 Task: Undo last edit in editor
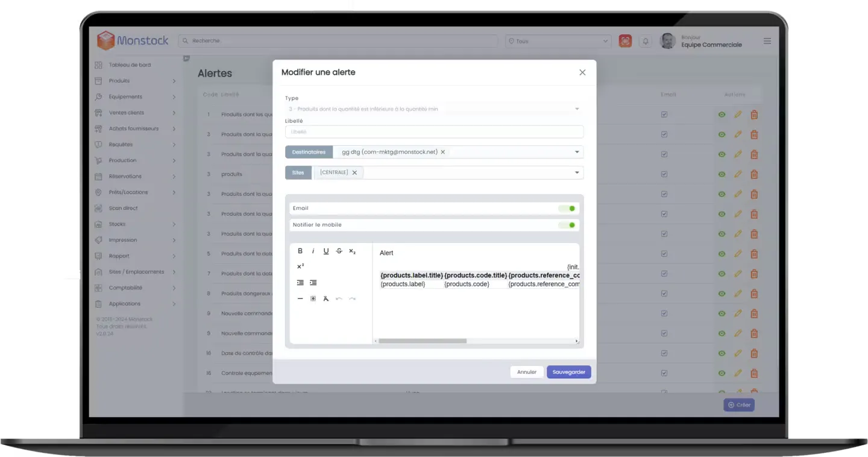coord(339,299)
